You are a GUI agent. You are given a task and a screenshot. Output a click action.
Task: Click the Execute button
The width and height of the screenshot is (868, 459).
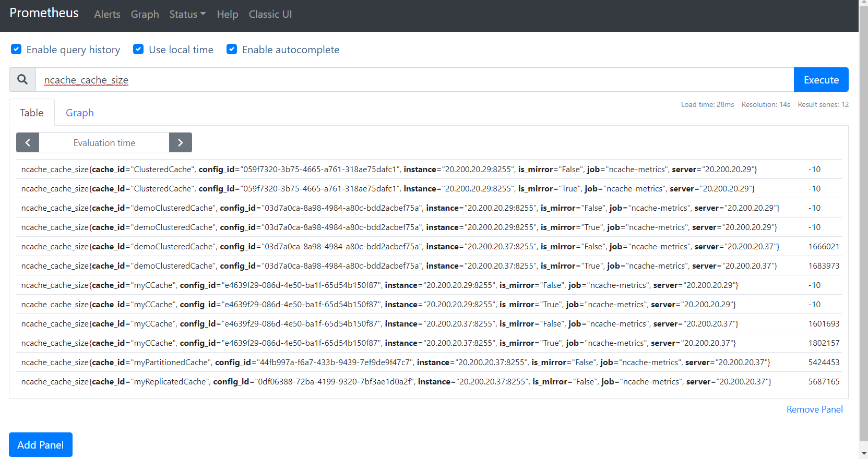tap(821, 79)
